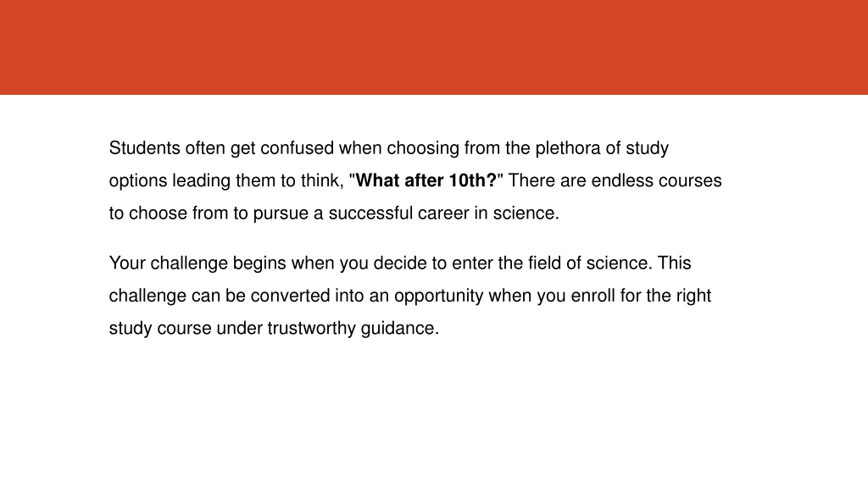The image size is (868, 488).
Task: Click the bold "What after 10th?" text
Action: coord(426,181)
